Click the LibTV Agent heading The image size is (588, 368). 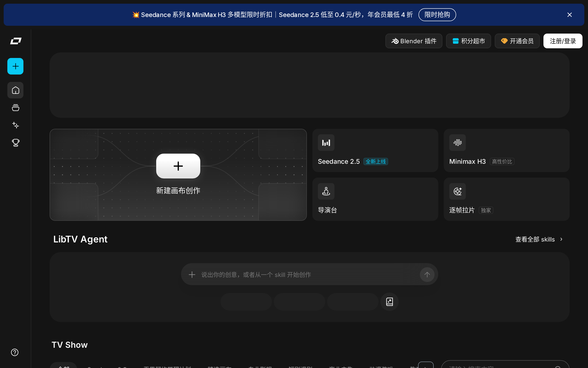pos(80,239)
